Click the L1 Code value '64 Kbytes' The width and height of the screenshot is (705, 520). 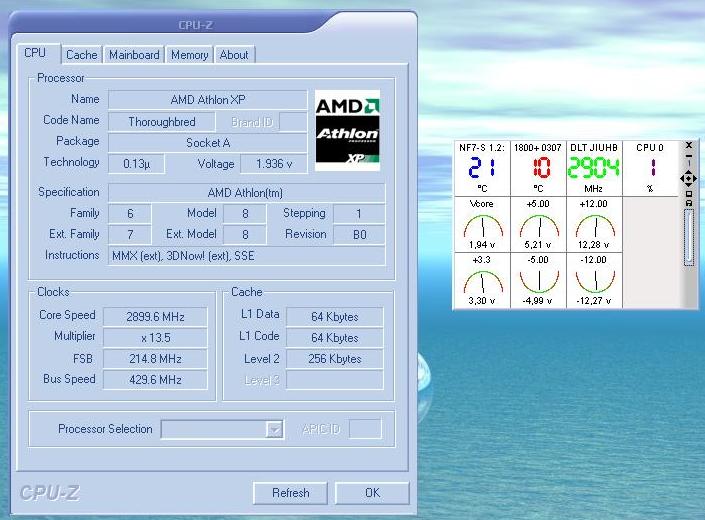pyautogui.click(x=335, y=338)
